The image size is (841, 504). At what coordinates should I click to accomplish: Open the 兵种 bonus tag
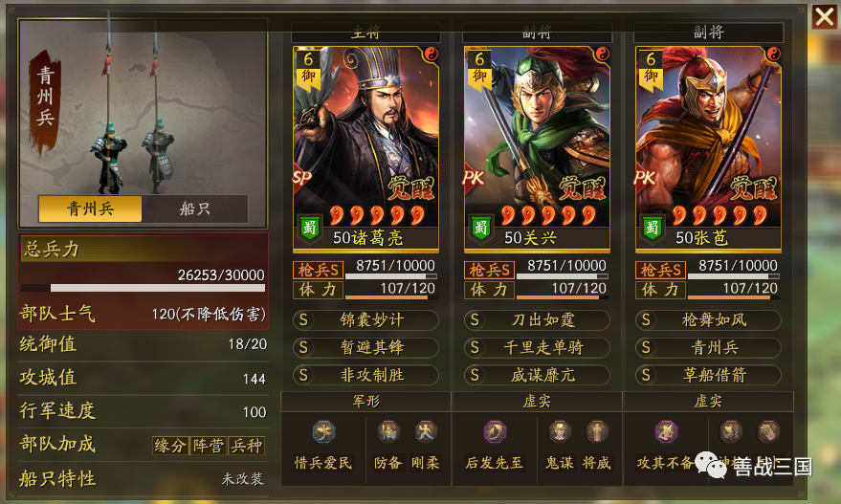click(246, 446)
